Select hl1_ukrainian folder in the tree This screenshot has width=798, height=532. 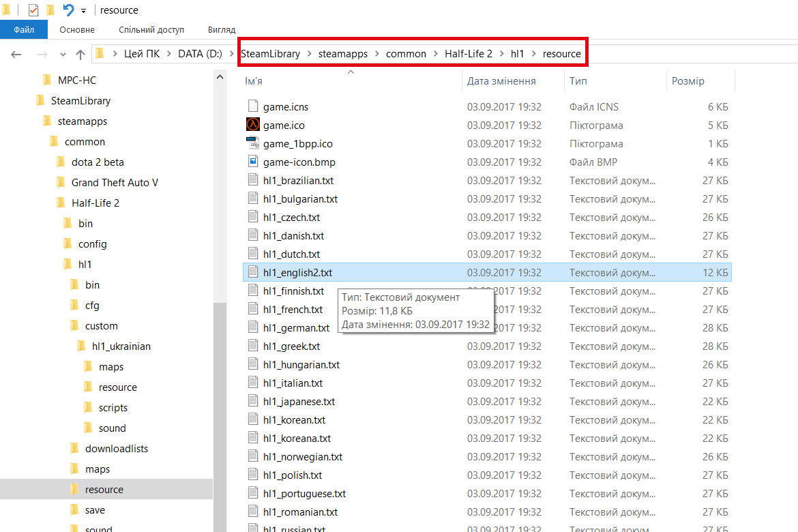coord(121,346)
